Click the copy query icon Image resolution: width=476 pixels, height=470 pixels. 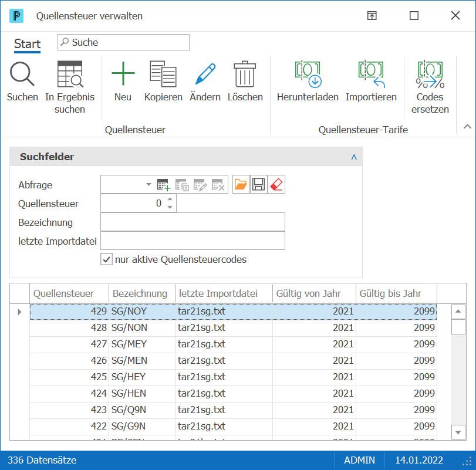[182, 184]
